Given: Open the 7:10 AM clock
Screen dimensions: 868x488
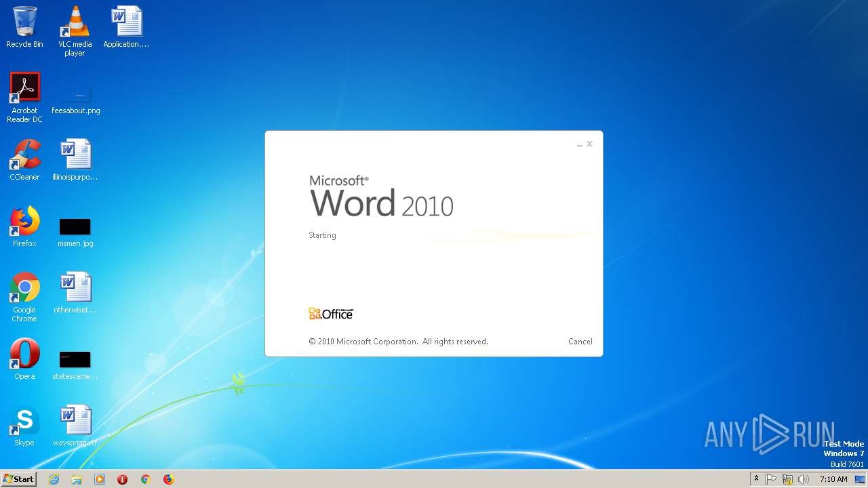Looking at the screenshot, I should [x=833, y=479].
